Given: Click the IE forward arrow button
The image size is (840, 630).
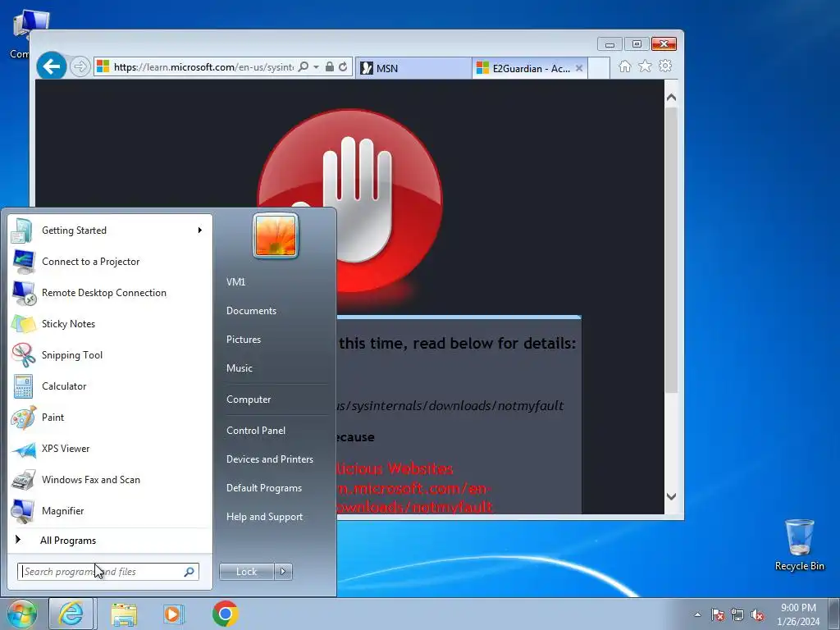Looking at the screenshot, I should (80, 67).
